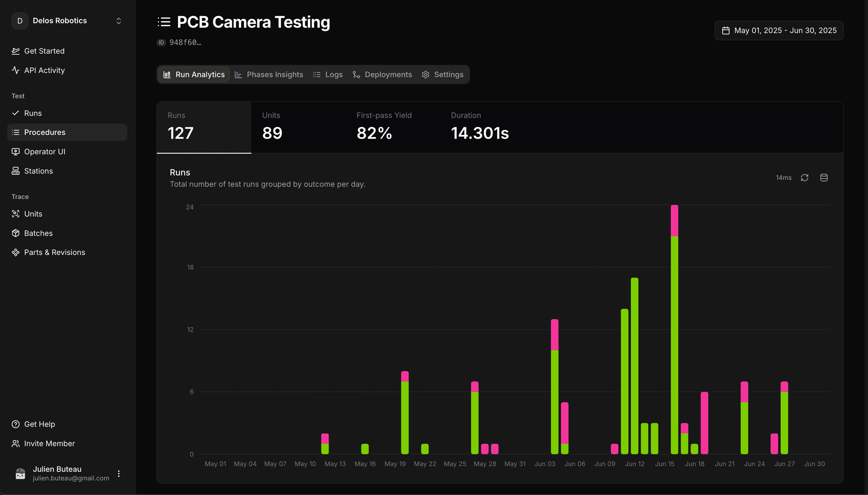868x495 pixels.
Task: Open the Batches panel via its cube icon
Action: click(x=16, y=233)
